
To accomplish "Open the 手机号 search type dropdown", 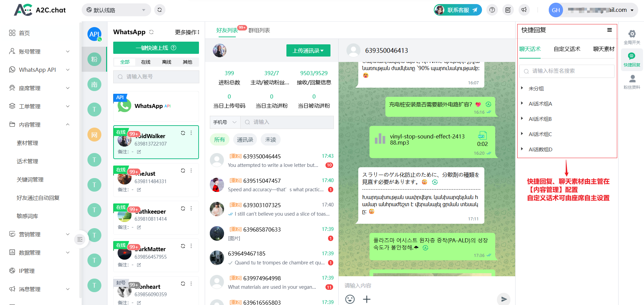I will pyautogui.click(x=225, y=122).
